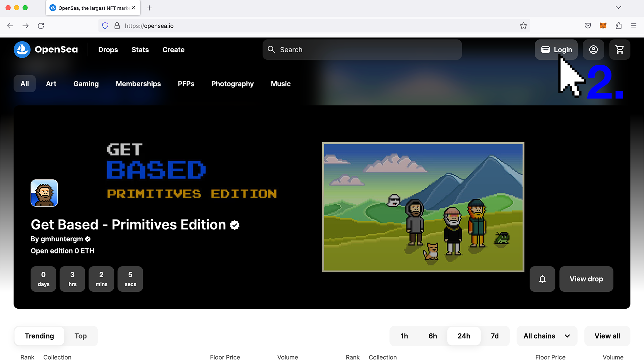This screenshot has width=644, height=362.
Task: Select the Gaming category
Action: pos(86,84)
